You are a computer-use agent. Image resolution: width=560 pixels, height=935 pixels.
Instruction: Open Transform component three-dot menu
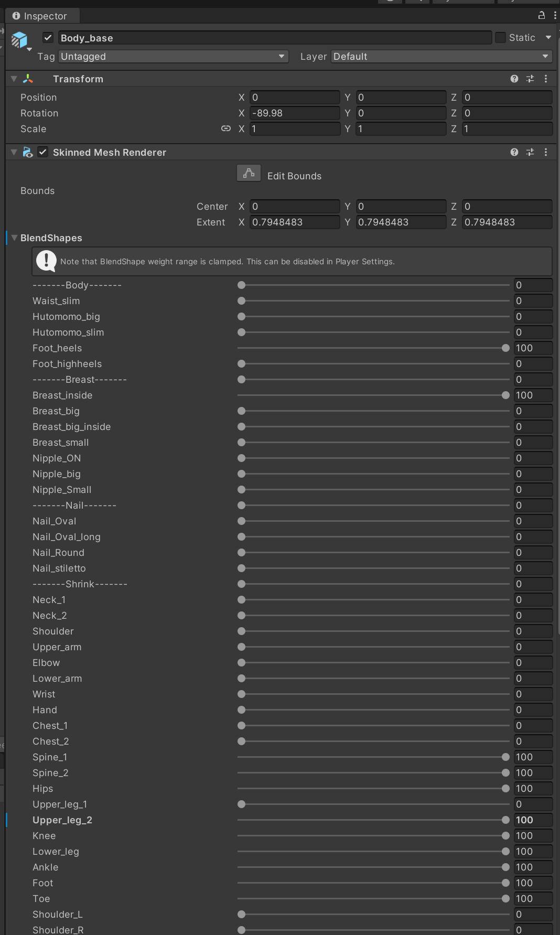[546, 79]
